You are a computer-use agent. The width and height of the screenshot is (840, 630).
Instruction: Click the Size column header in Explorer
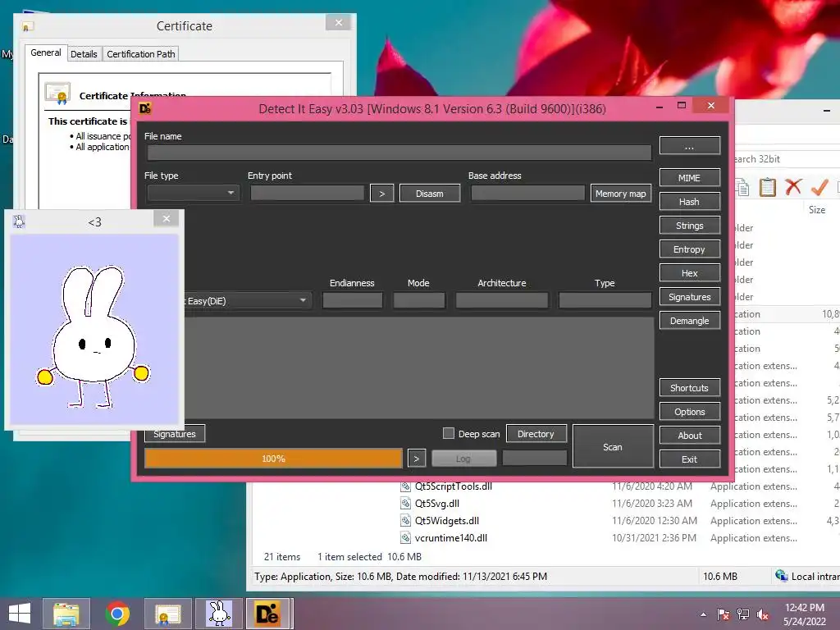click(x=816, y=210)
